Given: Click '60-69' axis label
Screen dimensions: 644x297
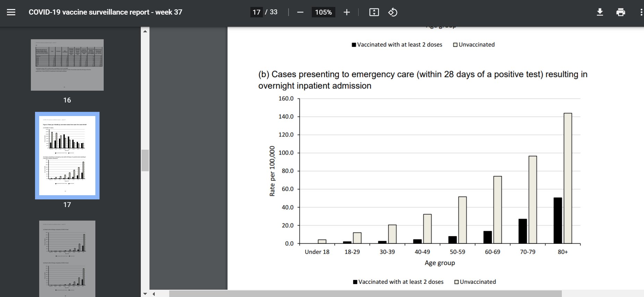Looking at the screenshot, I should pyautogui.click(x=492, y=252).
